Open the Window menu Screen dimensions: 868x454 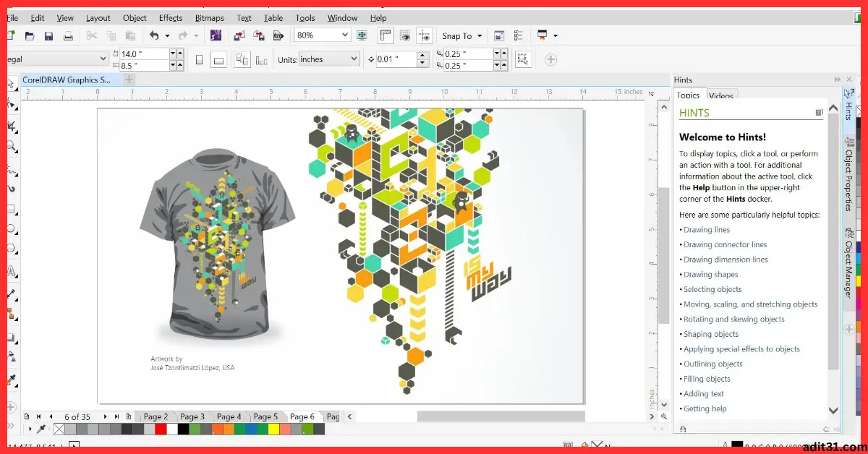[x=342, y=18]
